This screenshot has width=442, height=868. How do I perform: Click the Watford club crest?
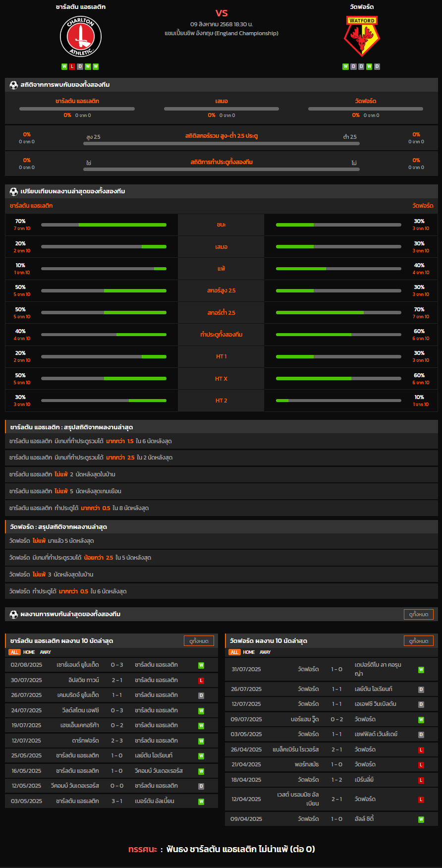[362, 36]
